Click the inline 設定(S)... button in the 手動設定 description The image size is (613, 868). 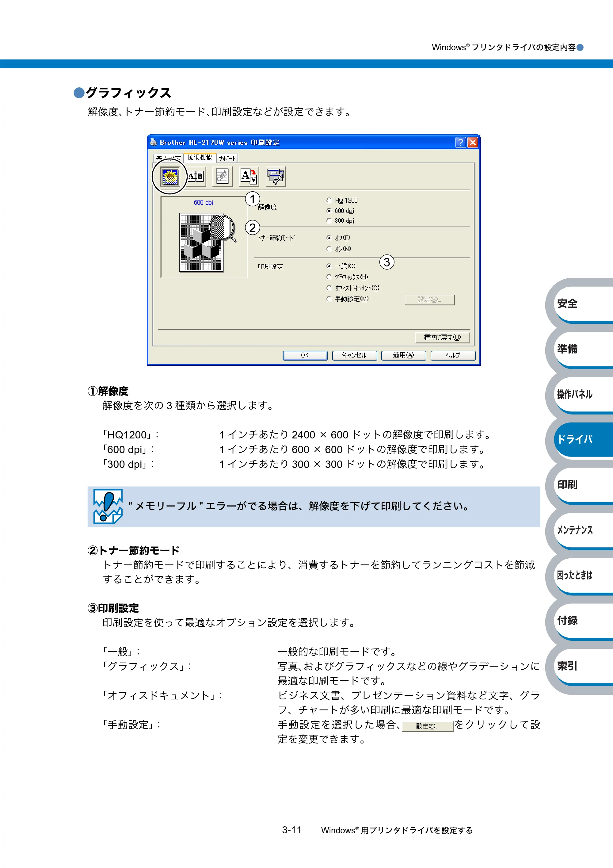(428, 726)
